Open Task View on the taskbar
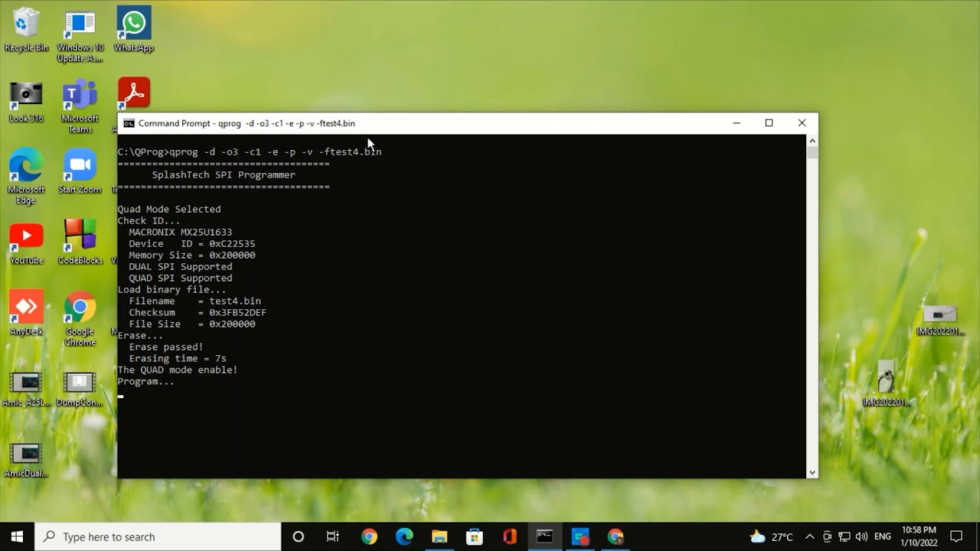This screenshot has width=980, height=551. tap(333, 536)
